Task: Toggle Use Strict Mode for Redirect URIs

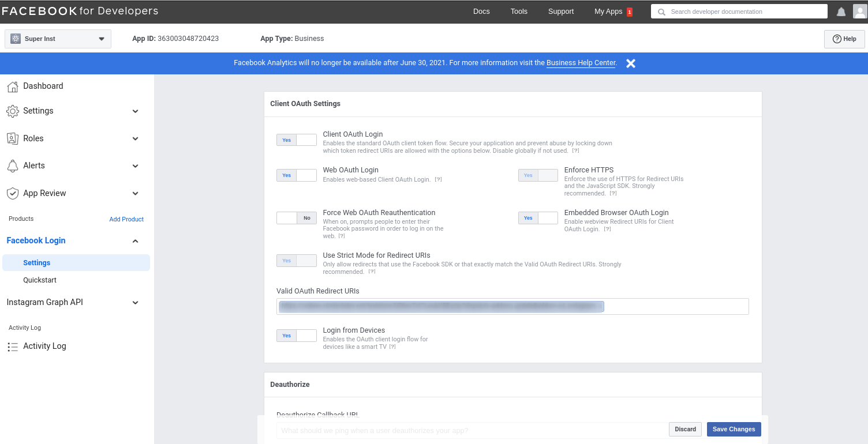Action: click(297, 261)
